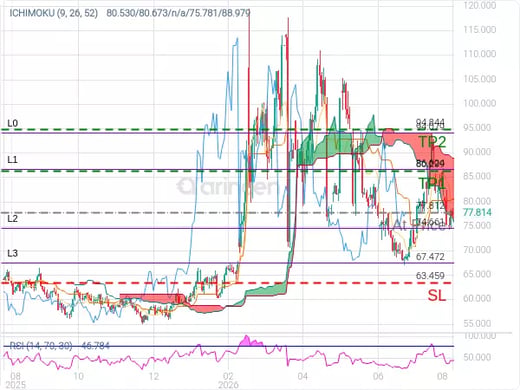
Task: Select the Ichimoku values 80.530/80.673/n/a/75.781/88.979
Action: (x=178, y=13)
